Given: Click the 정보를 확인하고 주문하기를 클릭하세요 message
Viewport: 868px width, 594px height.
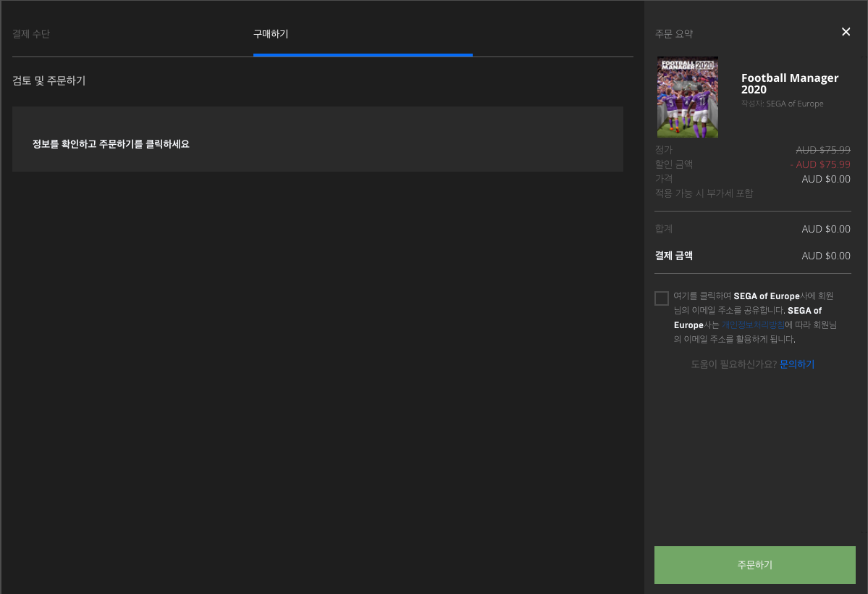Looking at the screenshot, I should [x=111, y=144].
